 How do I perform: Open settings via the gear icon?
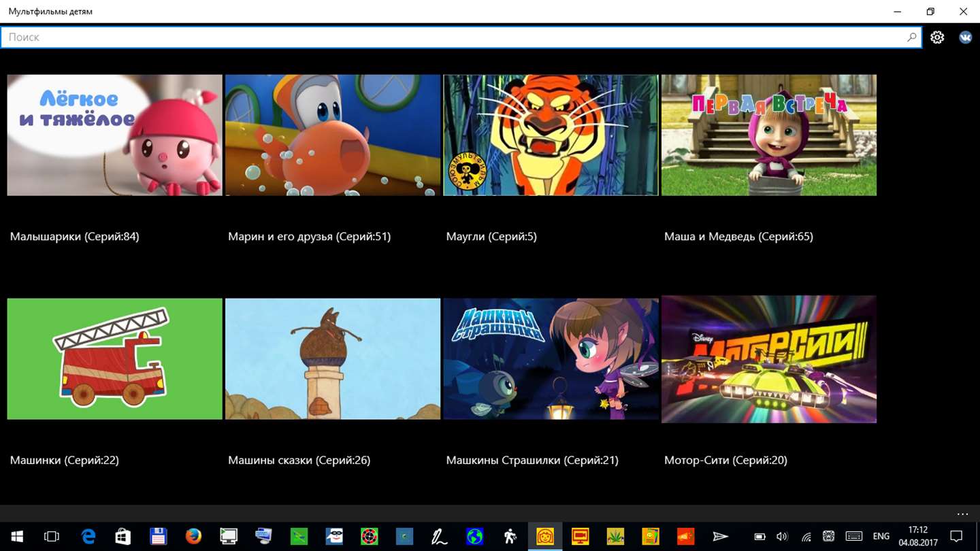pos(937,37)
